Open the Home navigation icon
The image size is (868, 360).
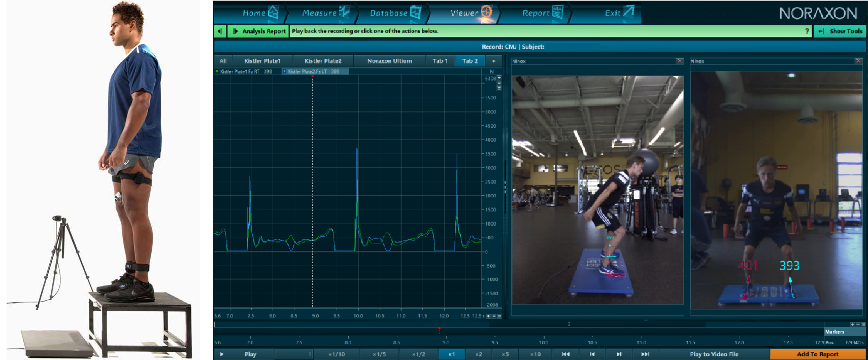click(x=273, y=12)
